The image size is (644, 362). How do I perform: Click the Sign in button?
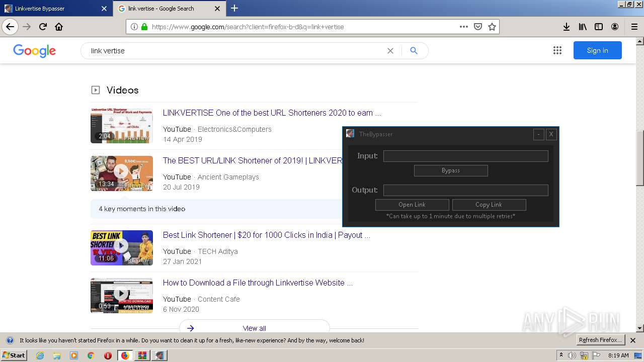click(x=597, y=50)
